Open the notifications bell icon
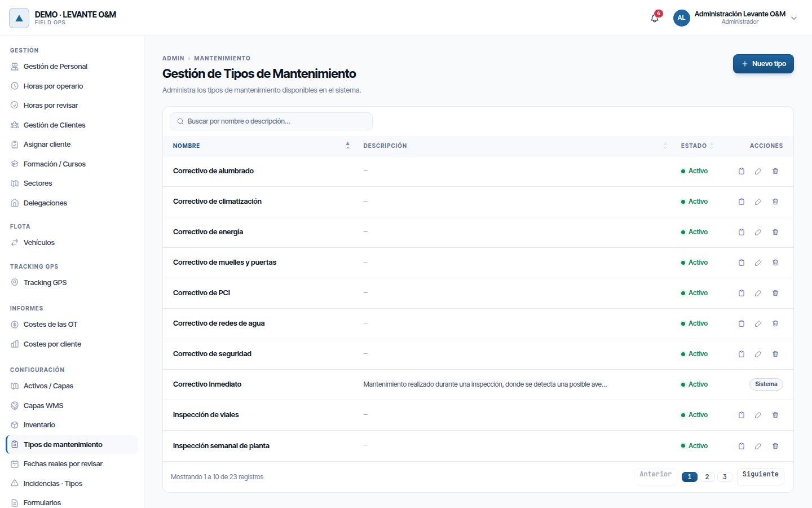812x508 pixels. [655, 18]
